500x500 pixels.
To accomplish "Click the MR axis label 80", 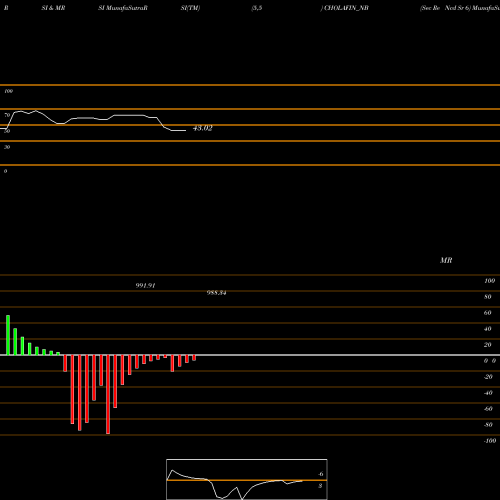I will [488, 297].
